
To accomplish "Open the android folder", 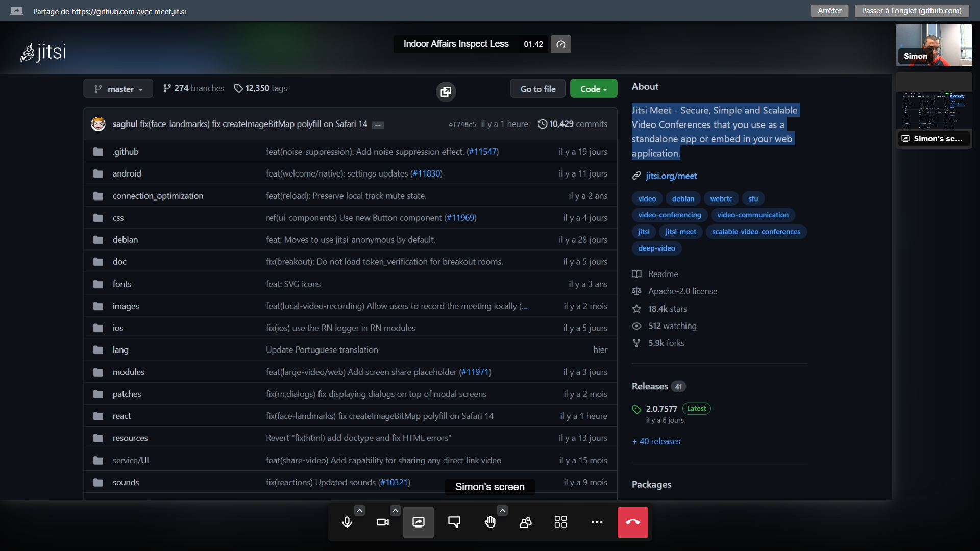I will (127, 173).
